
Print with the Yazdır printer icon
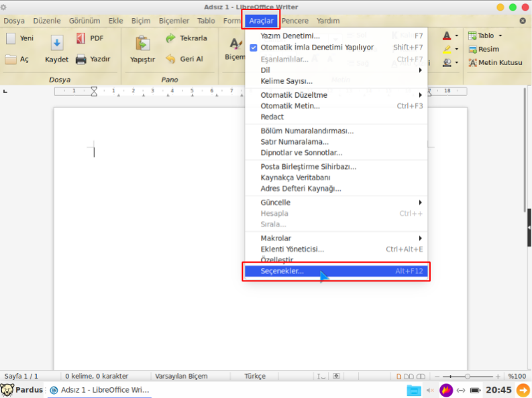click(x=81, y=59)
